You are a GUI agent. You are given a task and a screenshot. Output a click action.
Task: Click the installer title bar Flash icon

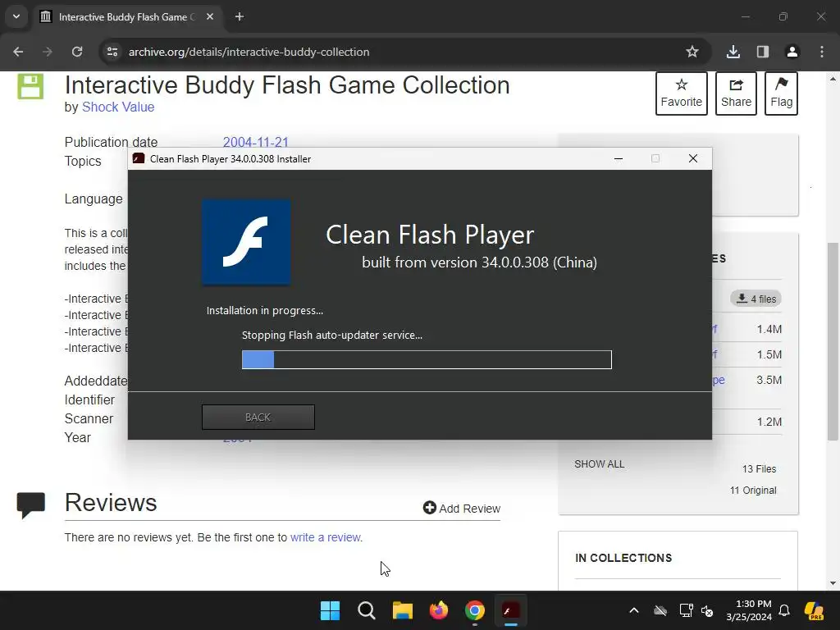coord(139,158)
